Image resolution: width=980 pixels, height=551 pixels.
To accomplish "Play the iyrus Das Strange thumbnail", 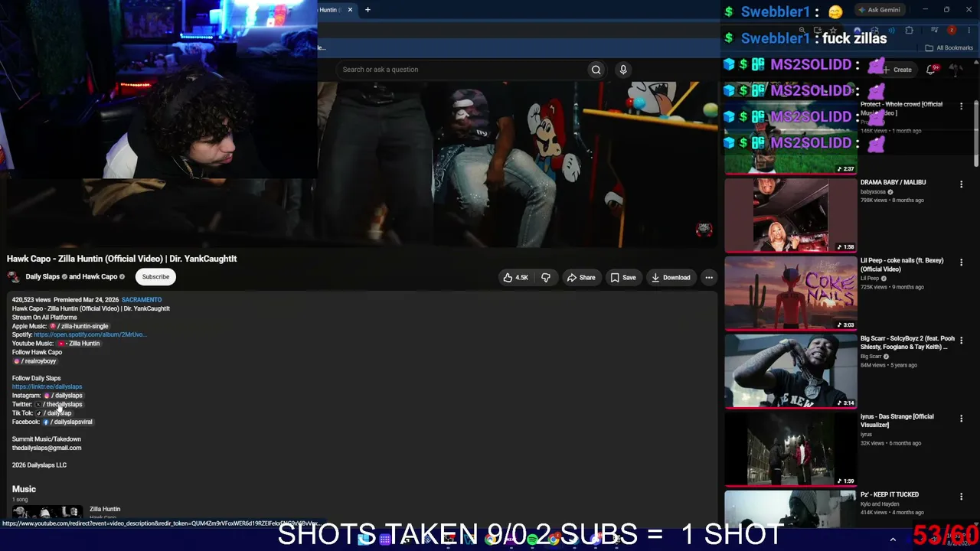I will click(x=791, y=449).
